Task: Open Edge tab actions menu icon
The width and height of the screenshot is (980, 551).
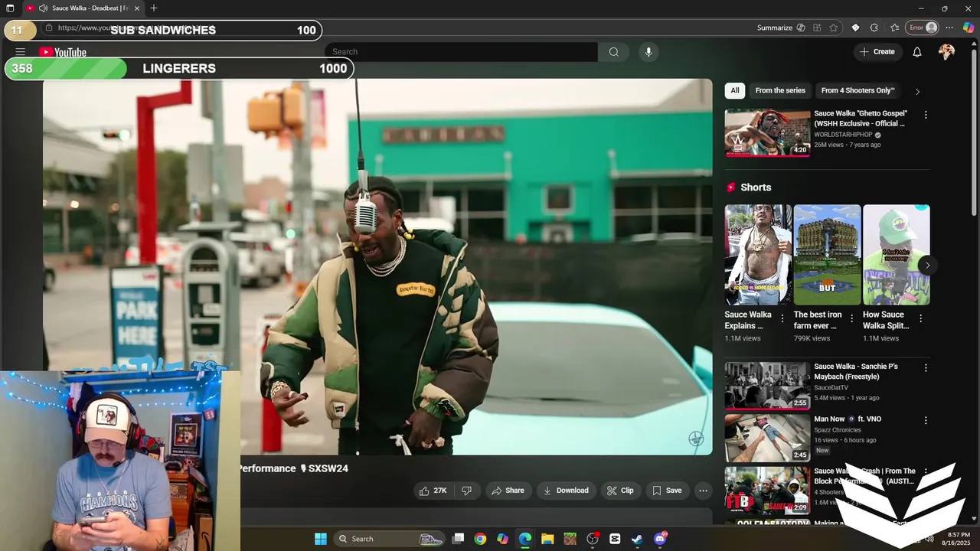Action: click(10, 8)
